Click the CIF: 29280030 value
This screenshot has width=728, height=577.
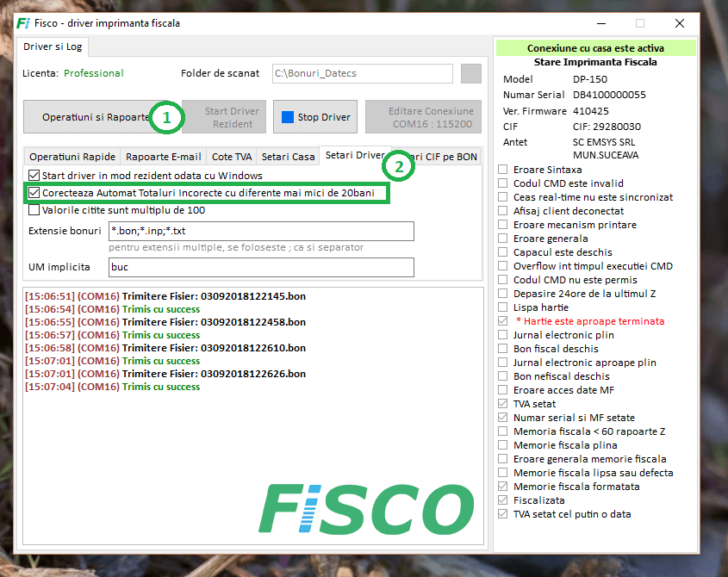[607, 127]
